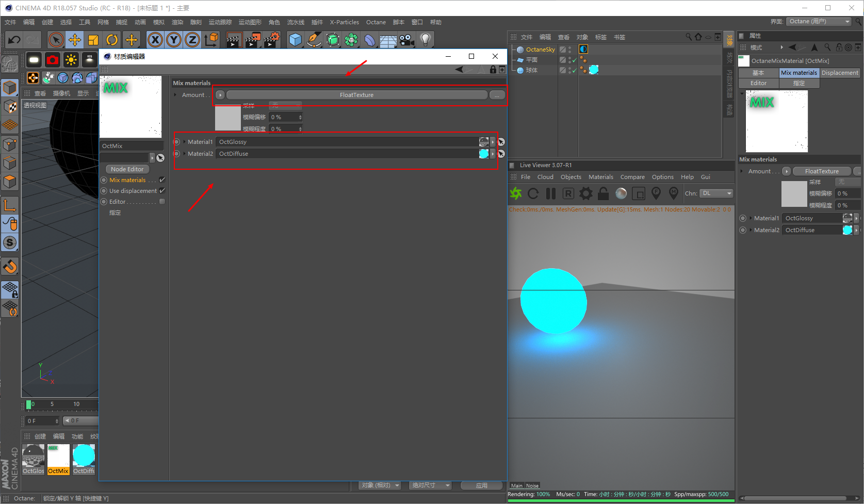Click the Octane camera red icon
The width and height of the screenshot is (864, 504).
click(x=53, y=60)
